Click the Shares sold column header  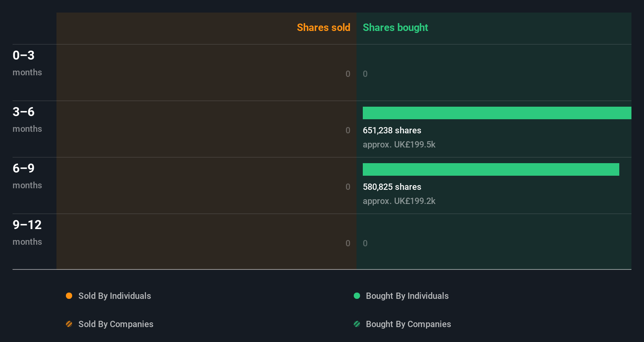pos(324,27)
